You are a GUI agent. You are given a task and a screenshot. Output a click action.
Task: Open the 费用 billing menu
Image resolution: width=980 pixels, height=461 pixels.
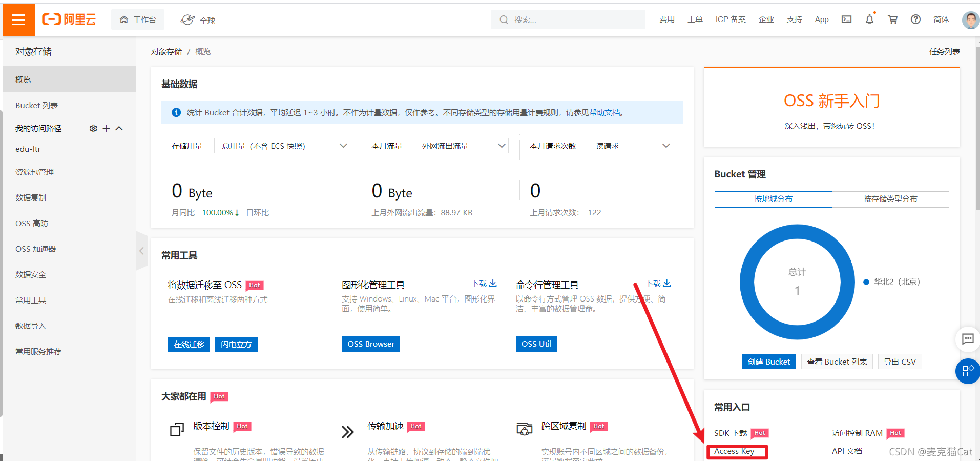666,19
